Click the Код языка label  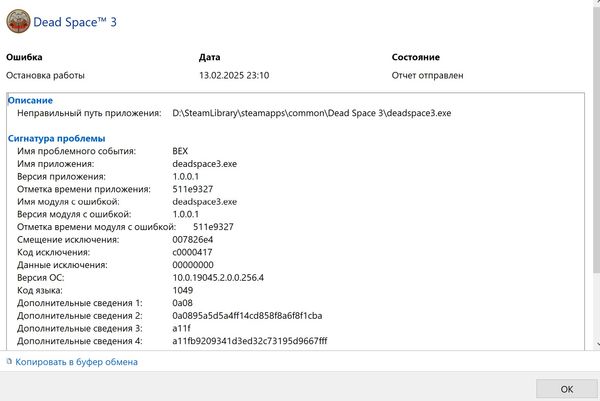tap(39, 290)
